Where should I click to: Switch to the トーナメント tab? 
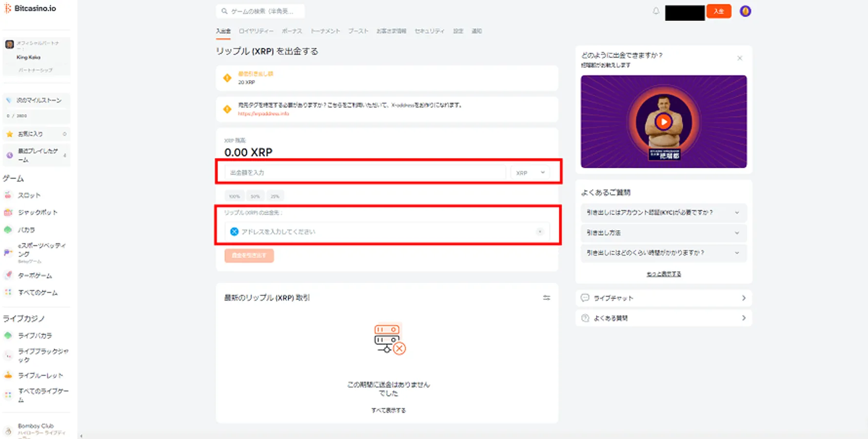point(325,31)
